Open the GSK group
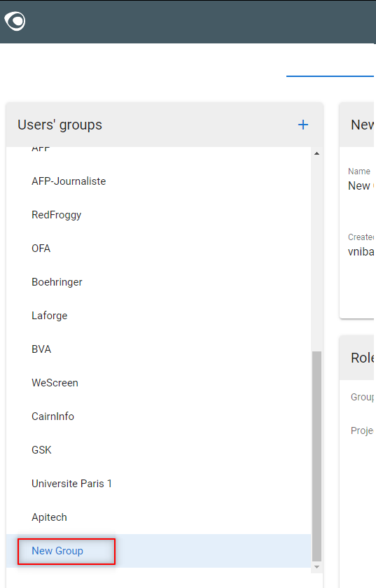The height and width of the screenshot is (588, 376). pyautogui.click(x=158, y=450)
